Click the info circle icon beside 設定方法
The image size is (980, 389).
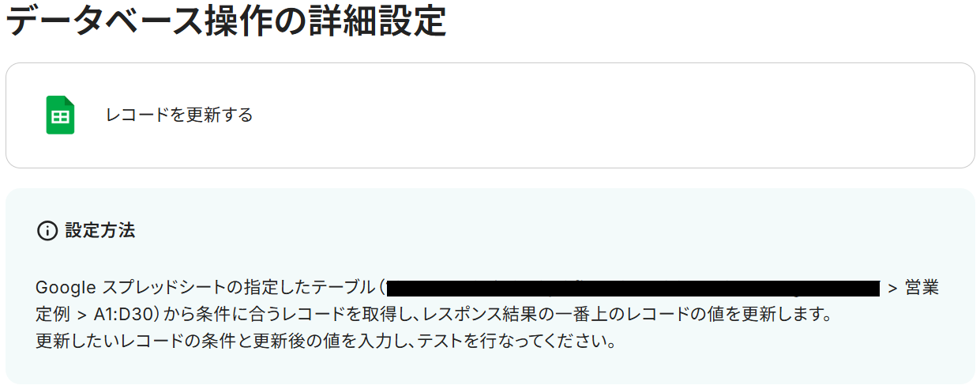(47, 231)
